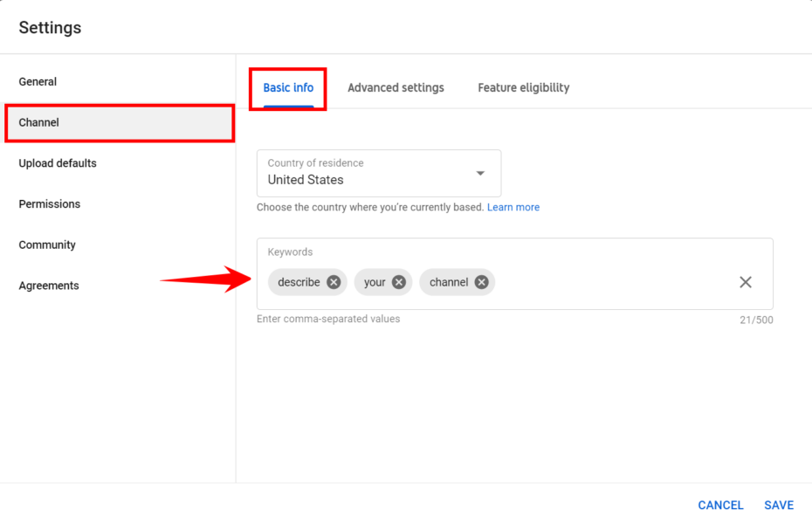Remove the 'describe' keyword chip

(334, 282)
